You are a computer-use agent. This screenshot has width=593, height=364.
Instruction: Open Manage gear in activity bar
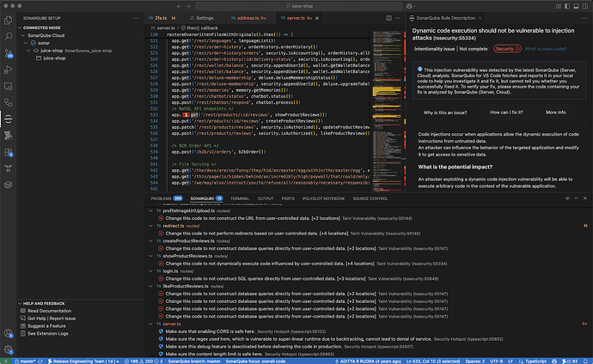pyautogui.click(x=8, y=349)
